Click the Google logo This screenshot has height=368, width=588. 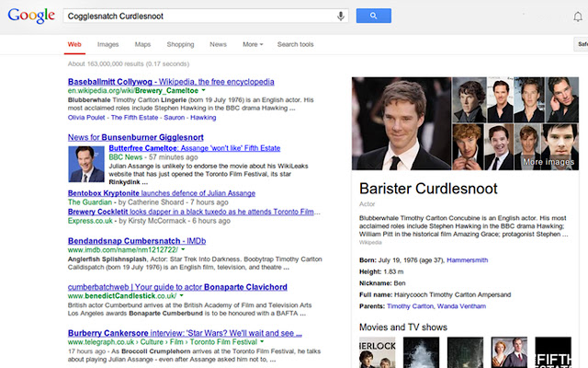pyautogui.click(x=31, y=16)
